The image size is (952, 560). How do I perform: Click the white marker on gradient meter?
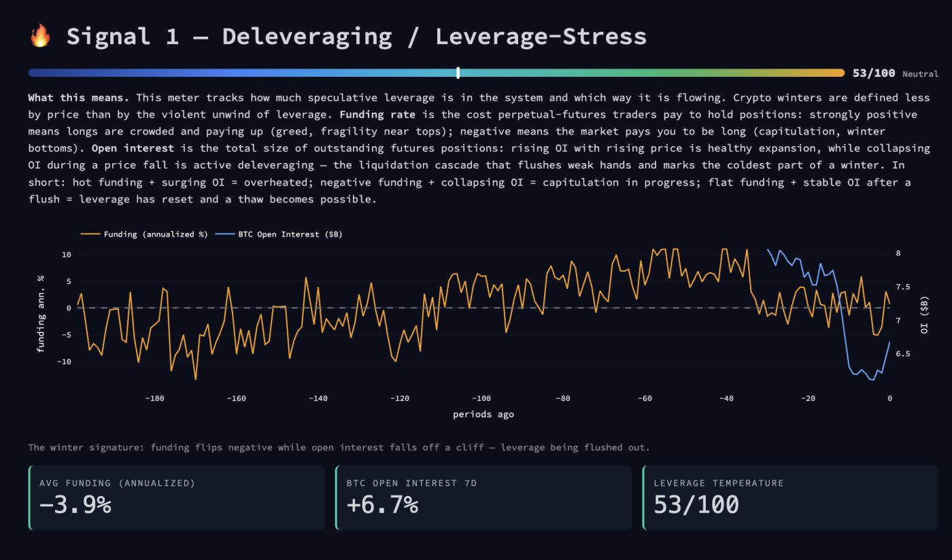tap(458, 73)
